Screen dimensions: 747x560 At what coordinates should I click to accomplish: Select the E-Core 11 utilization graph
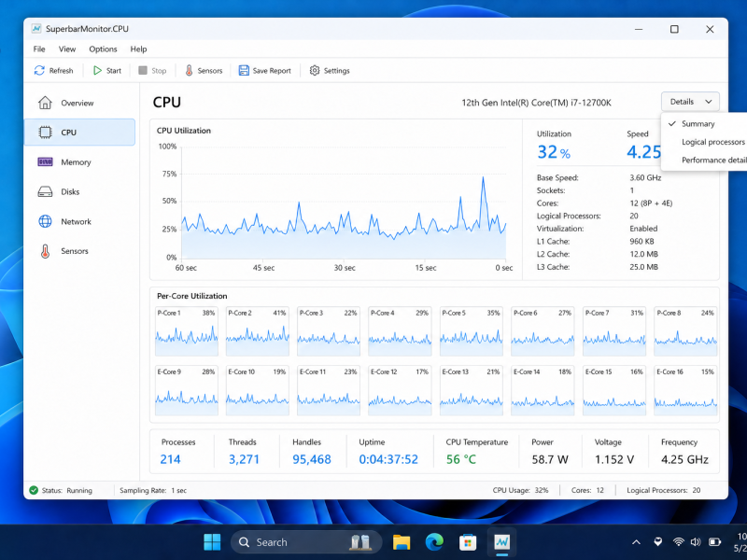pyautogui.click(x=329, y=390)
